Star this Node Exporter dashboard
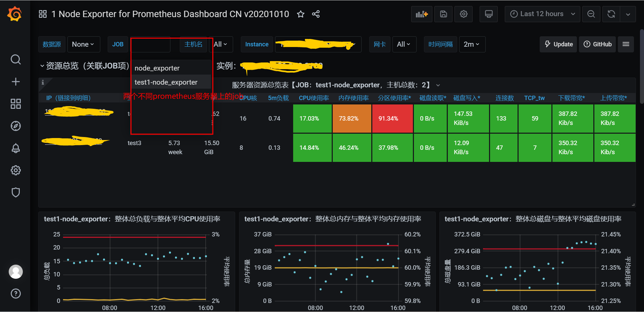 pyautogui.click(x=301, y=14)
